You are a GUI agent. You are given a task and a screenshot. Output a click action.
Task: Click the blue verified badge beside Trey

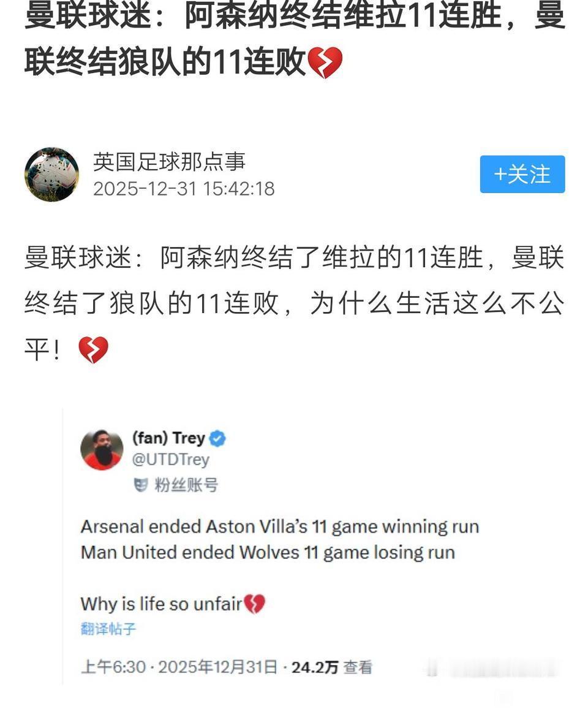click(217, 438)
